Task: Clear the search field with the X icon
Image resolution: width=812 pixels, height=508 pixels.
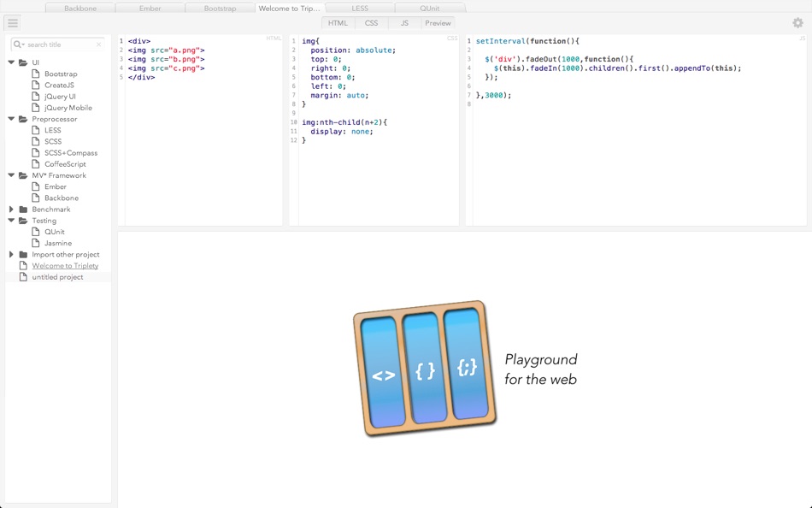Action: (98, 44)
